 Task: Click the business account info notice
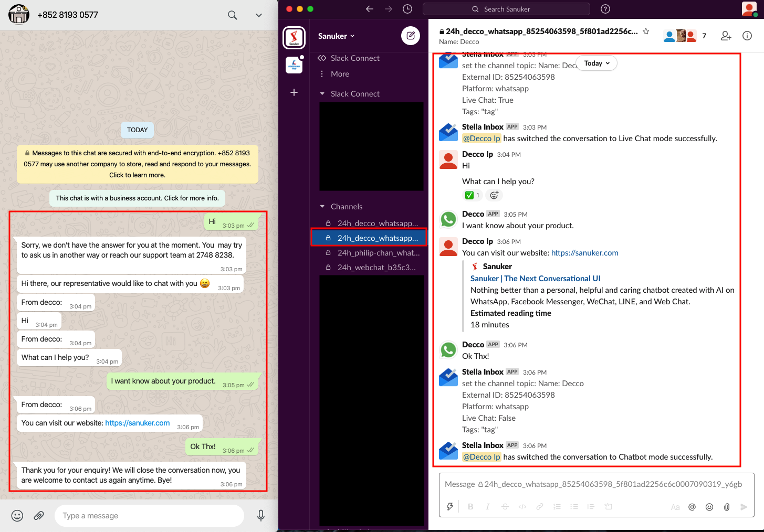(x=138, y=198)
